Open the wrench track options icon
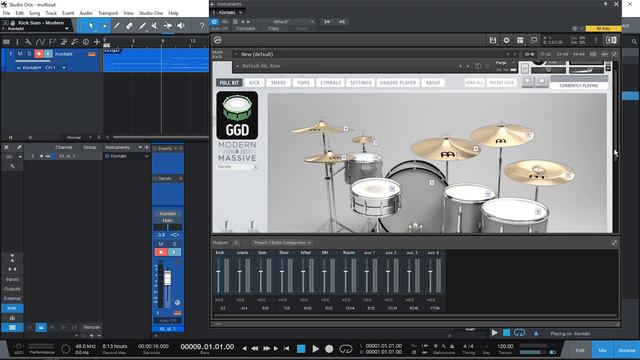The image size is (640, 360). point(28,42)
